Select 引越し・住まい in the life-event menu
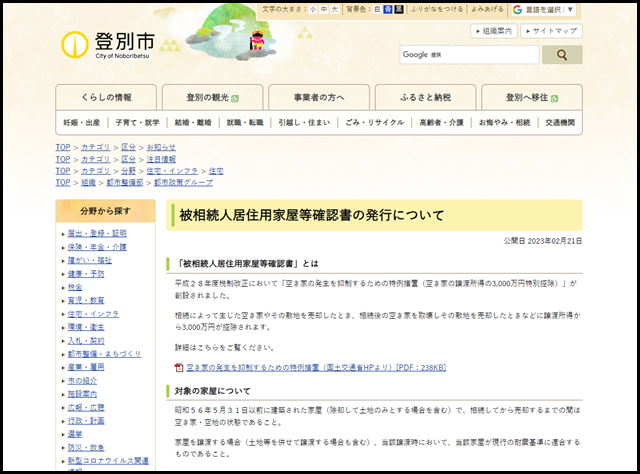The image size is (640, 474). [304, 122]
